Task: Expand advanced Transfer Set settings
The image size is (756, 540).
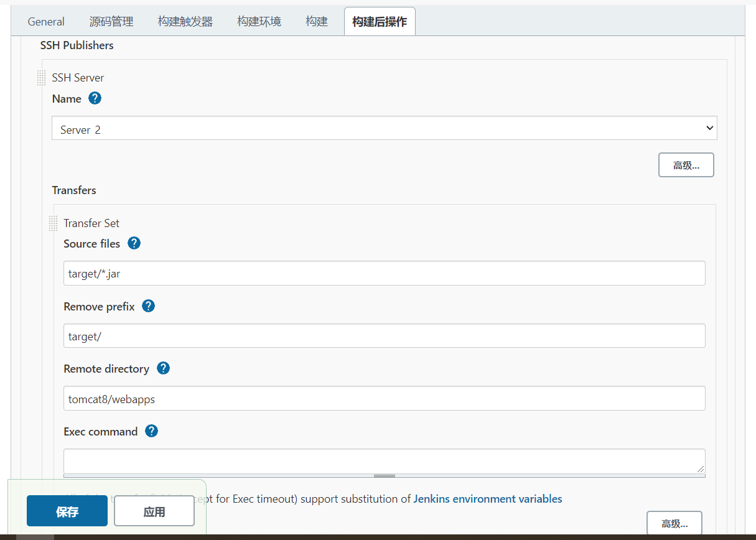Action: pos(674,523)
